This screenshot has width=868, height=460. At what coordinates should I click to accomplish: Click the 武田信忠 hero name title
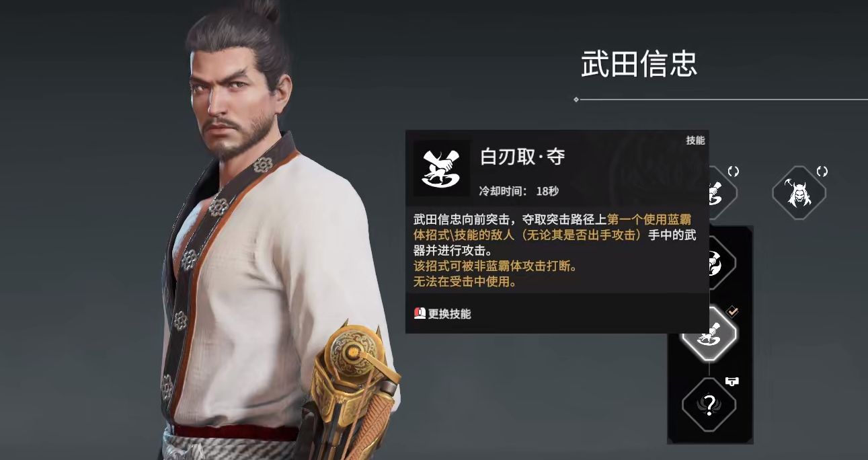coord(639,64)
